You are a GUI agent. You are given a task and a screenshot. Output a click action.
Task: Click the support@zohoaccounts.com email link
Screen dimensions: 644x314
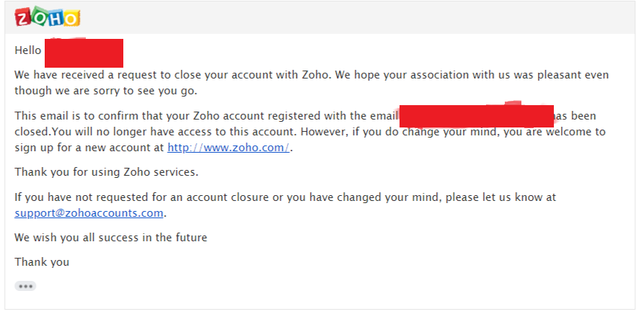pos(89,212)
